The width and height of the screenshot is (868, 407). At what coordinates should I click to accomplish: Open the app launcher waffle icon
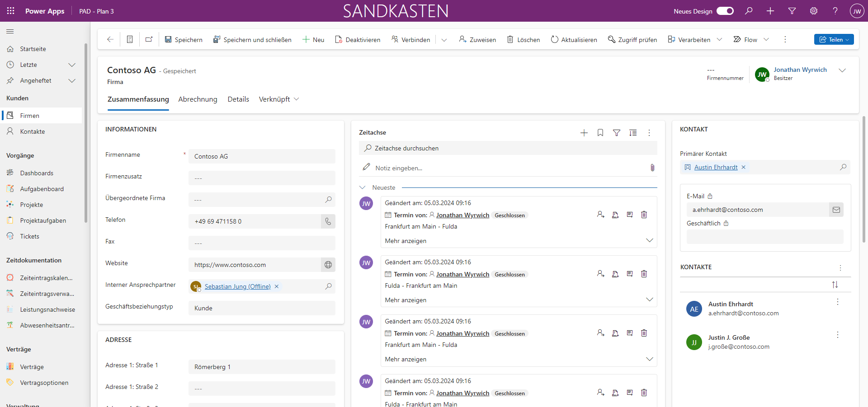(10, 11)
